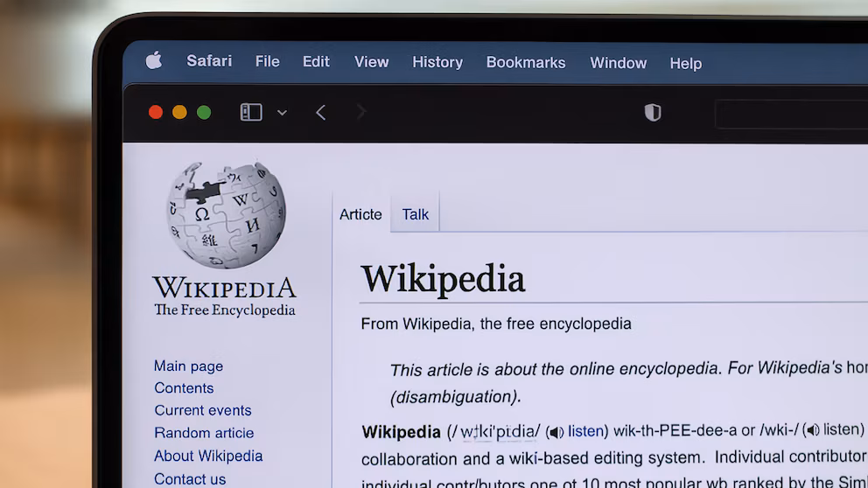Open the privacy report shield icon

653,113
